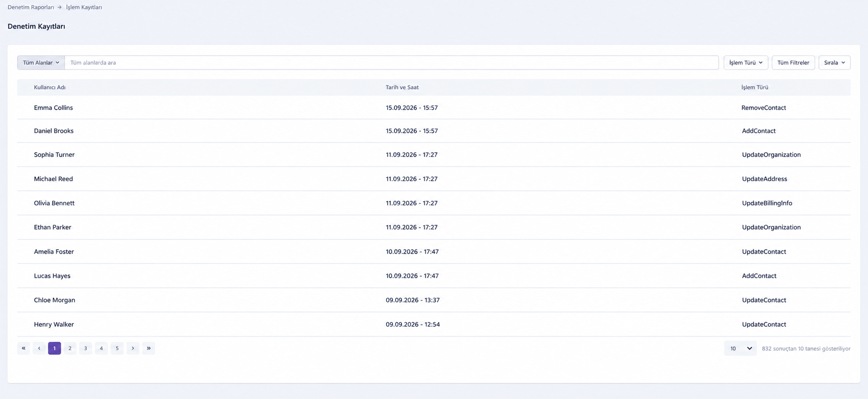The width and height of the screenshot is (868, 399).
Task: Jump to last page double-chevron icon
Action: tap(149, 348)
